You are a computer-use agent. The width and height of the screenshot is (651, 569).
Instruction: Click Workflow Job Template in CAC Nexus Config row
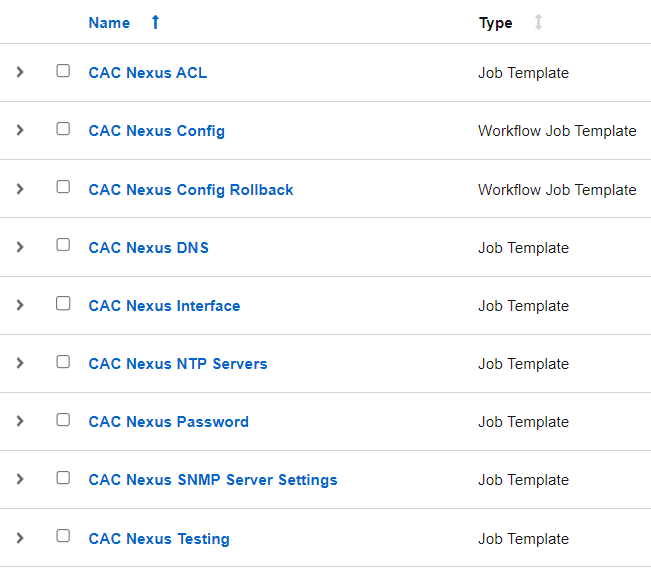click(x=557, y=131)
